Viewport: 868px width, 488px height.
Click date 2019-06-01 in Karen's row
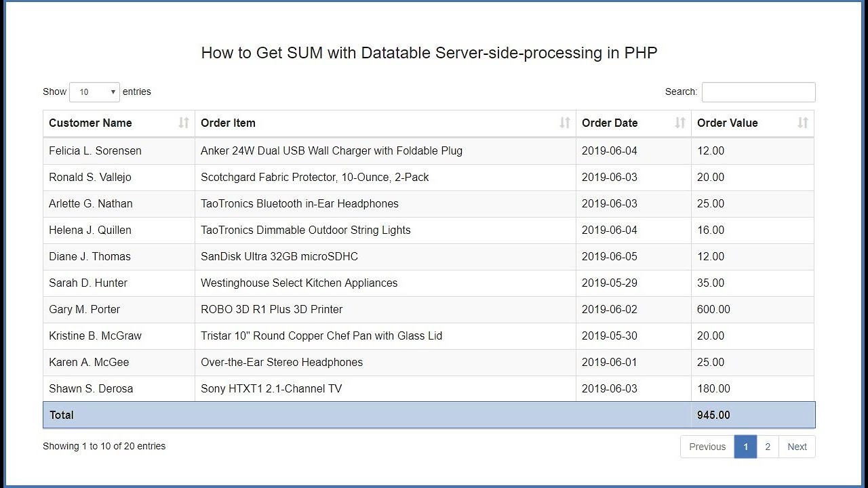[610, 362]
